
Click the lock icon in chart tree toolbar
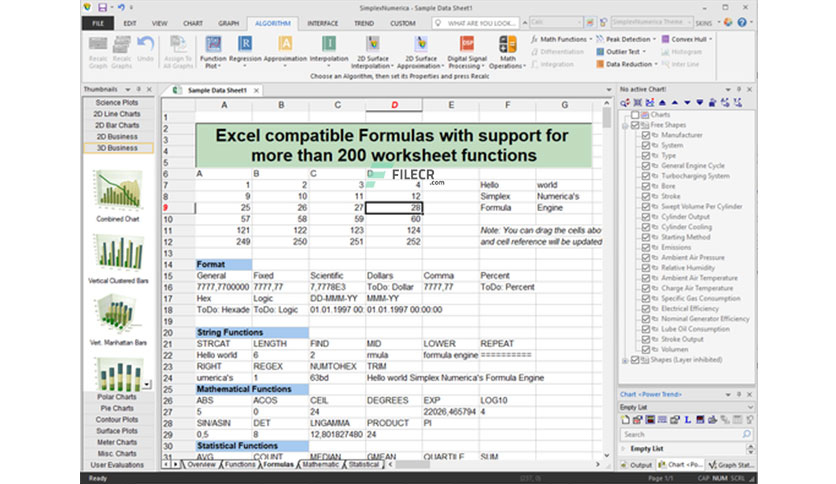pyautogui.click(x=712, y=102)
